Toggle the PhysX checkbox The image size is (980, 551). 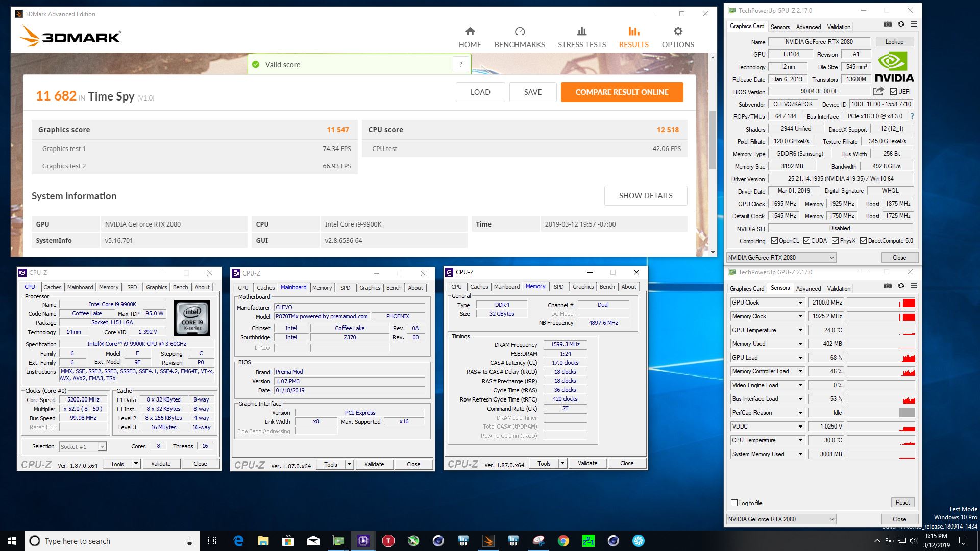click(835, 241)
